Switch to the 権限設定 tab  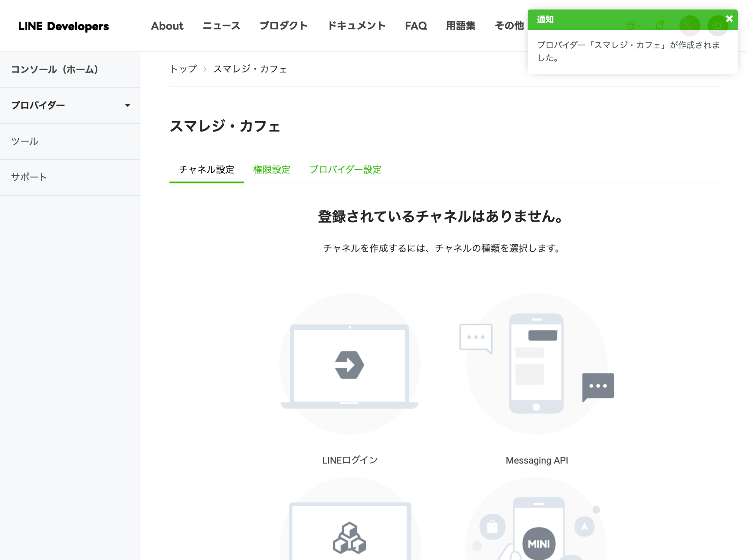271,169
